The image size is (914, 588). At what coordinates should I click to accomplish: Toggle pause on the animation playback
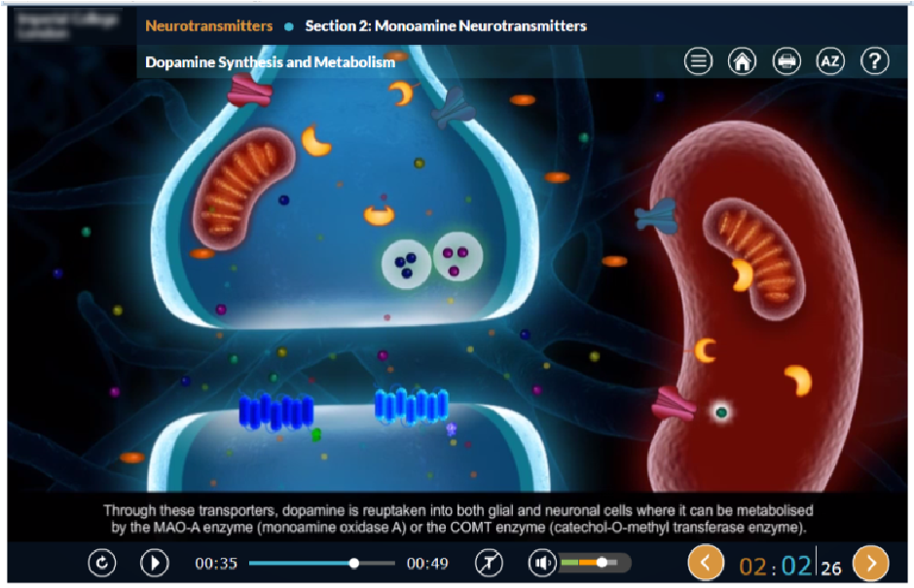click(153, 563)
